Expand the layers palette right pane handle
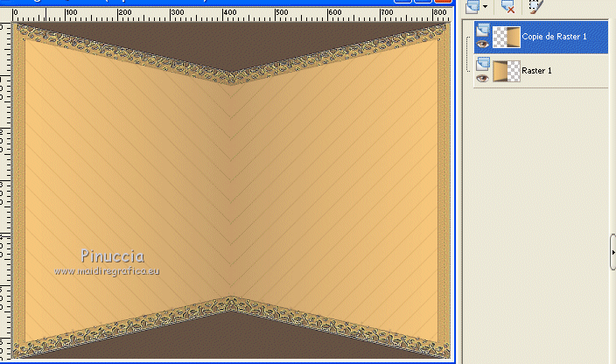The height and width of the screenshot is (364, 616). (x=612, y=252)
